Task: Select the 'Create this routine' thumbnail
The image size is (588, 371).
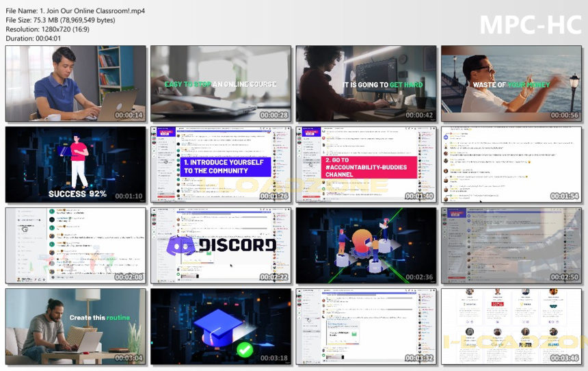Action: [76, 327]
